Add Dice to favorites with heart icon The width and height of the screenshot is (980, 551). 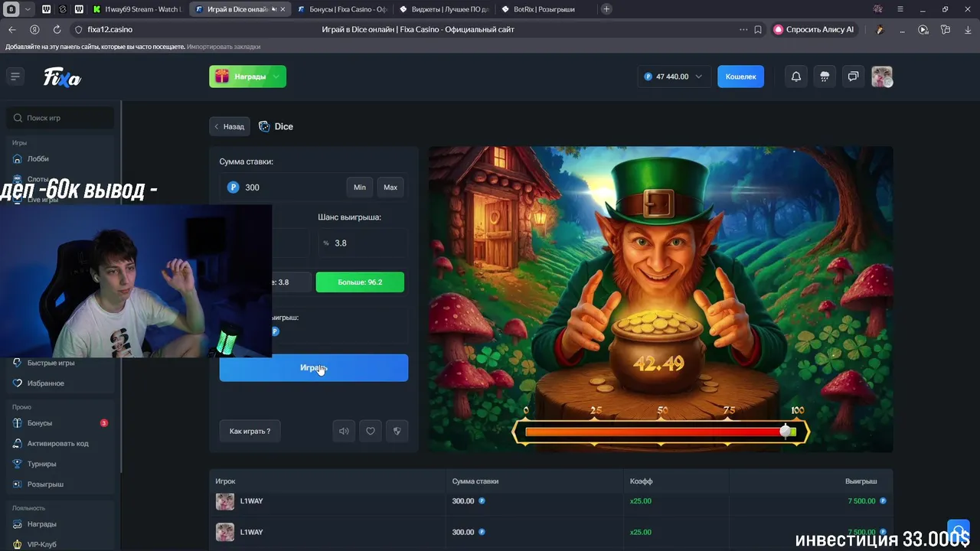(x=371, y=431)
